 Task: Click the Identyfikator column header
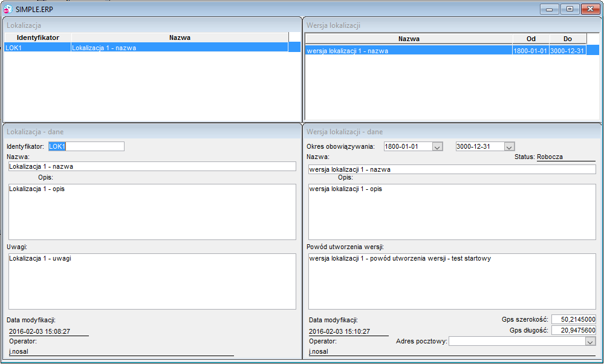pyautogui.click(x=37, y=37)
